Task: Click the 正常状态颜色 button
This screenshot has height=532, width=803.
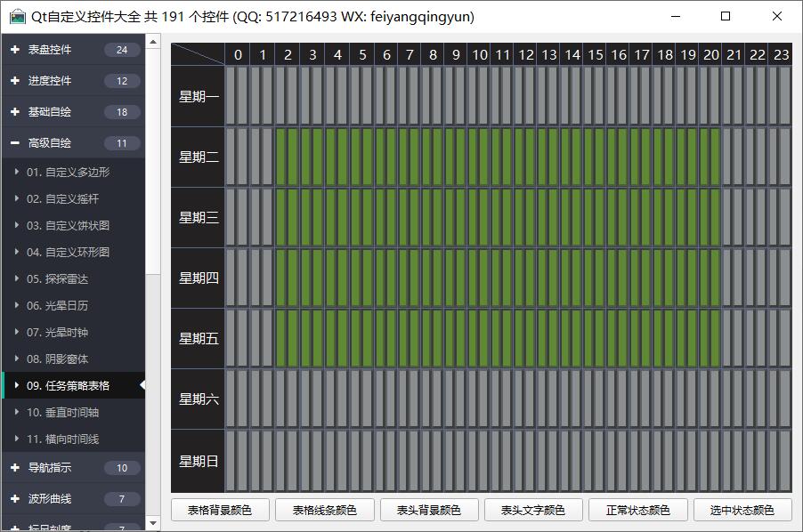Action: click(x=637, y=511)
